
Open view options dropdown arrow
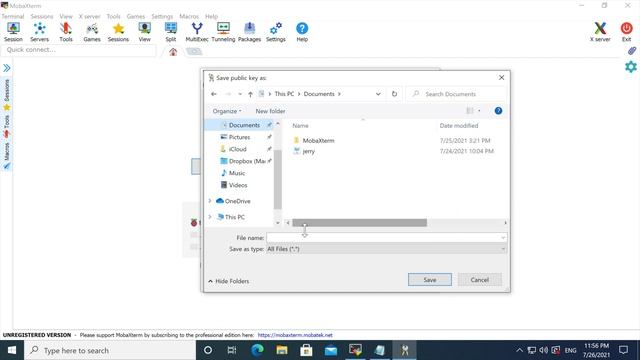tap(479, 111)
